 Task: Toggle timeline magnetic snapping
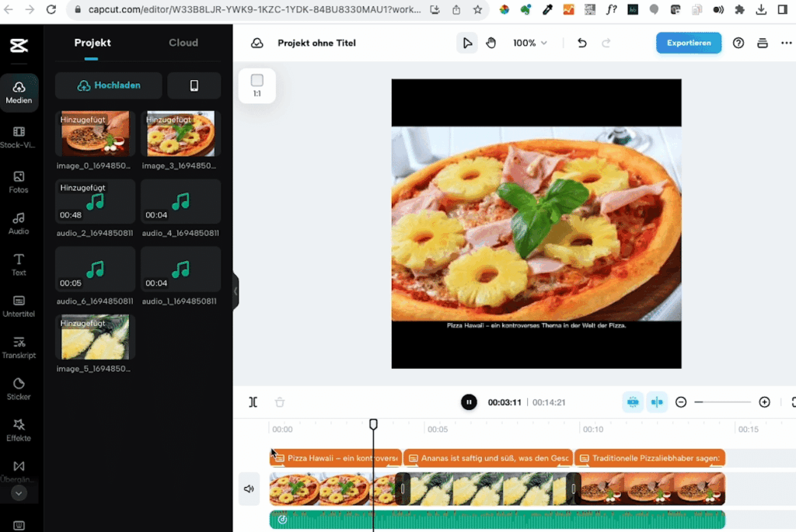click(x=633, y=402)
